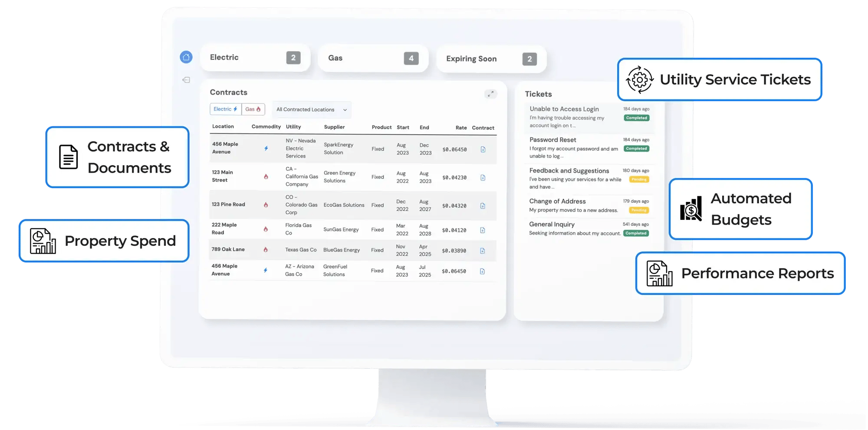
Task: Open the Unable to Access Login ticket
Action: click(x=589, y=117)
